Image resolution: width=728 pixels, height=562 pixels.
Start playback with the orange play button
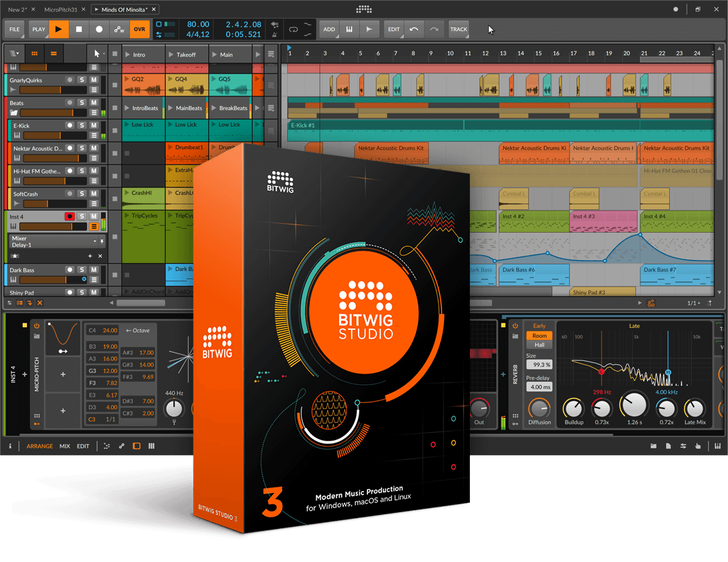click(59, 29)
